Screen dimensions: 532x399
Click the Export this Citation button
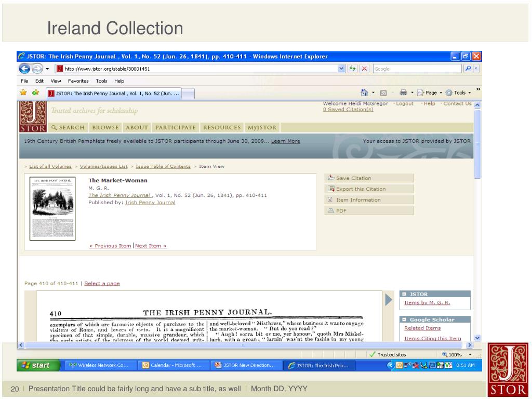coord(369,189)
